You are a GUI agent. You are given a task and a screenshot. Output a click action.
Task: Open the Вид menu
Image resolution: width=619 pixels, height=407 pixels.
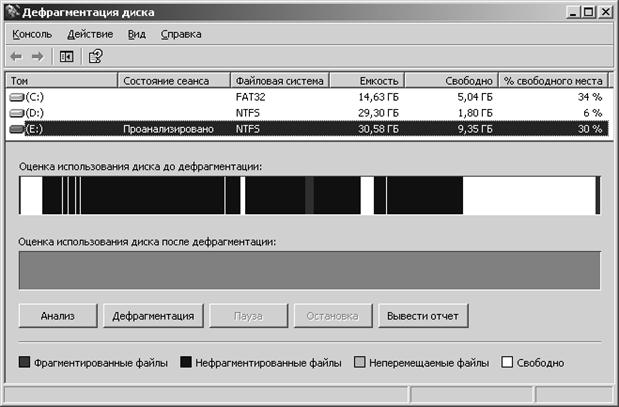point(137,34)
